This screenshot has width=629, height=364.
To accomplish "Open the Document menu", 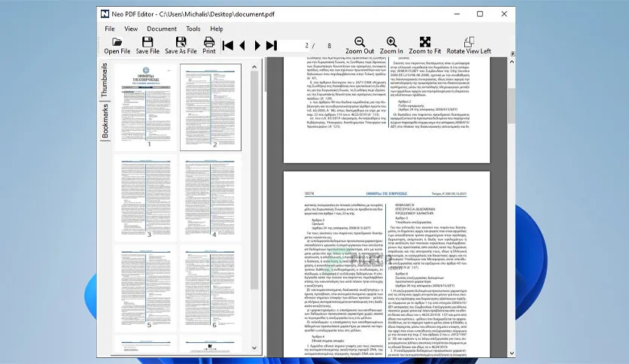I will (162, 29).
